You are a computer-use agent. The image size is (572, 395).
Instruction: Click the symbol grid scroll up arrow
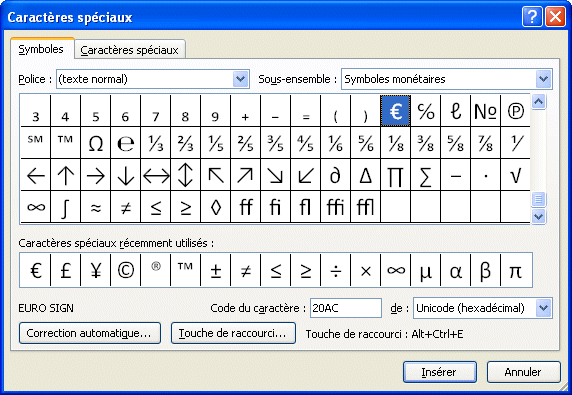click(538, 102)
